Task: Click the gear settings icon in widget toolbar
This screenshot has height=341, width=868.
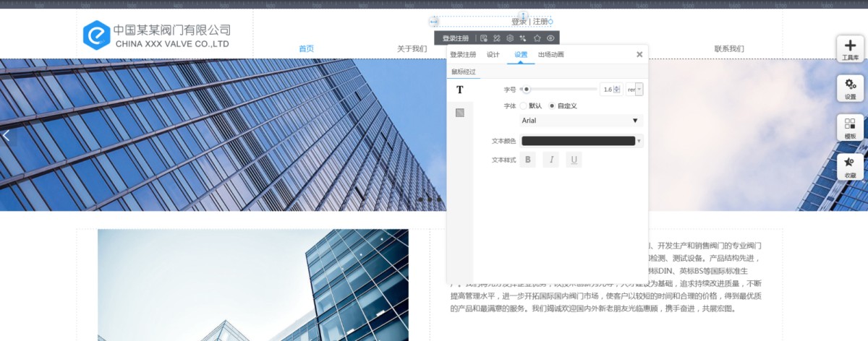Action: tap(510, 38)
